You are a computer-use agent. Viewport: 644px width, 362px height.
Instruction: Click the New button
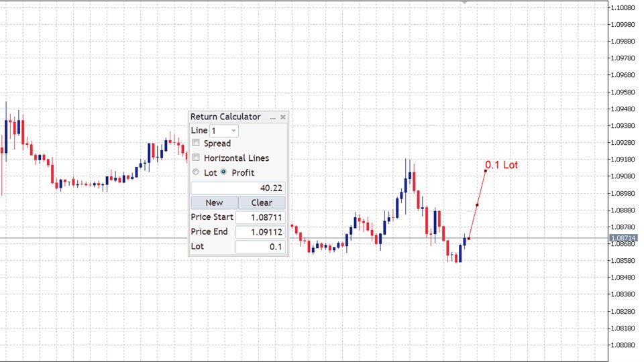215,202
